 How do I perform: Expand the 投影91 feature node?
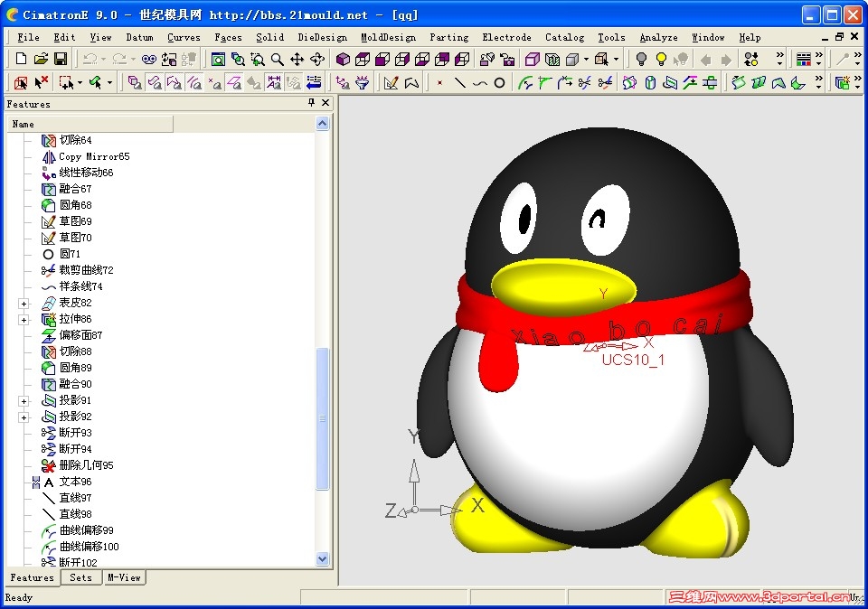tap(24, 400)
